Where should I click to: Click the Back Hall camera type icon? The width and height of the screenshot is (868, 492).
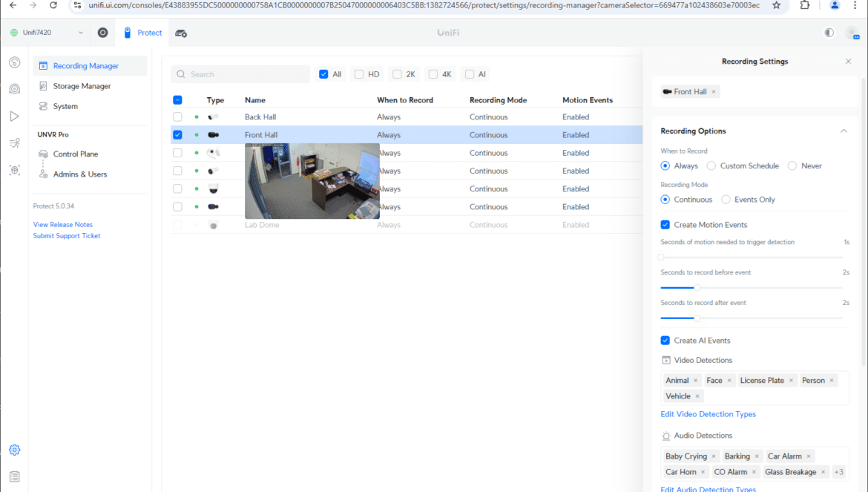[x=213, y=117]
